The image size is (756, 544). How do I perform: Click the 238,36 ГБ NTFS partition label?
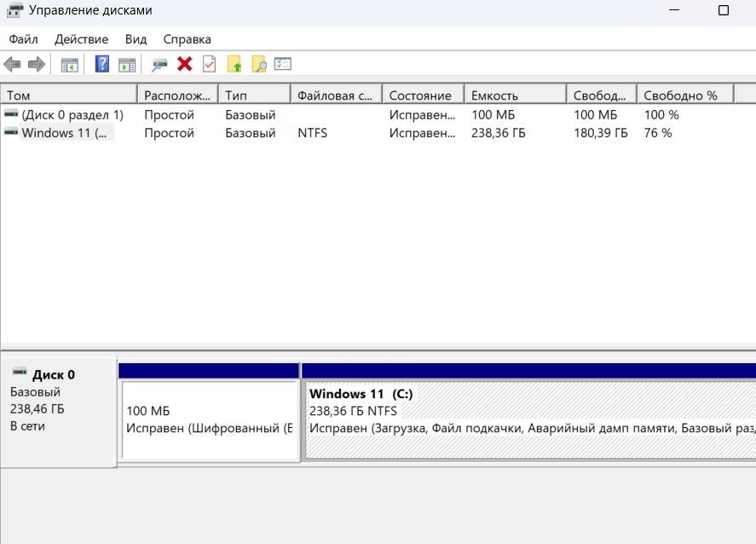click(x=353, y=411)
